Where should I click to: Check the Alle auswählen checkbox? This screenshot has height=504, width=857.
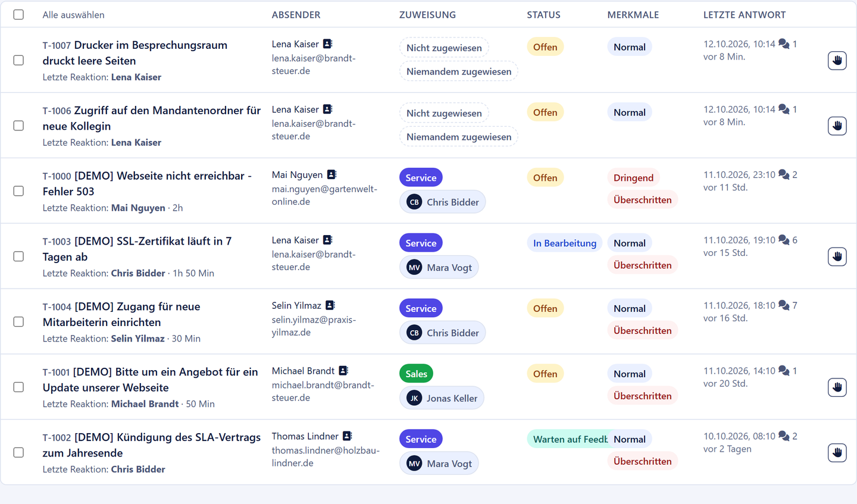point(18,14)
